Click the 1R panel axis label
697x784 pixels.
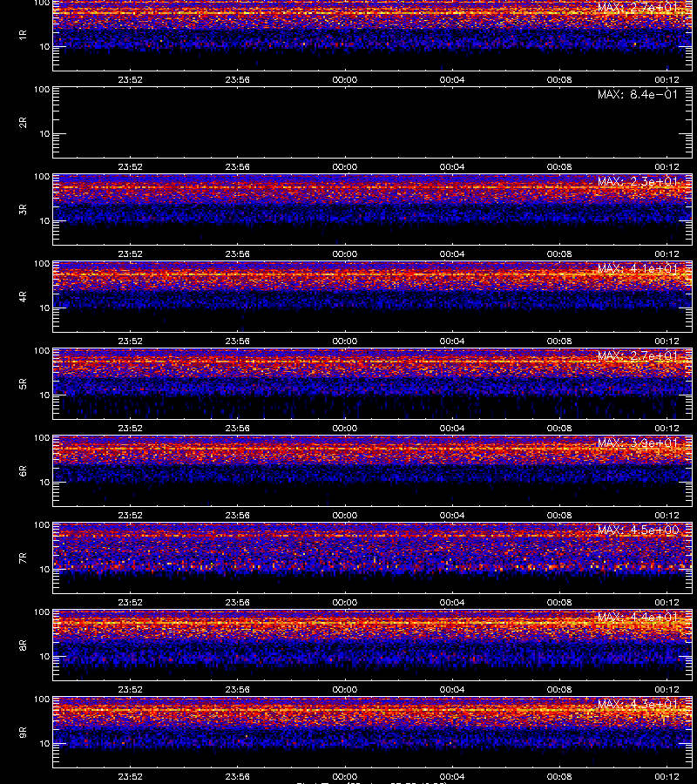coord(23,35)
